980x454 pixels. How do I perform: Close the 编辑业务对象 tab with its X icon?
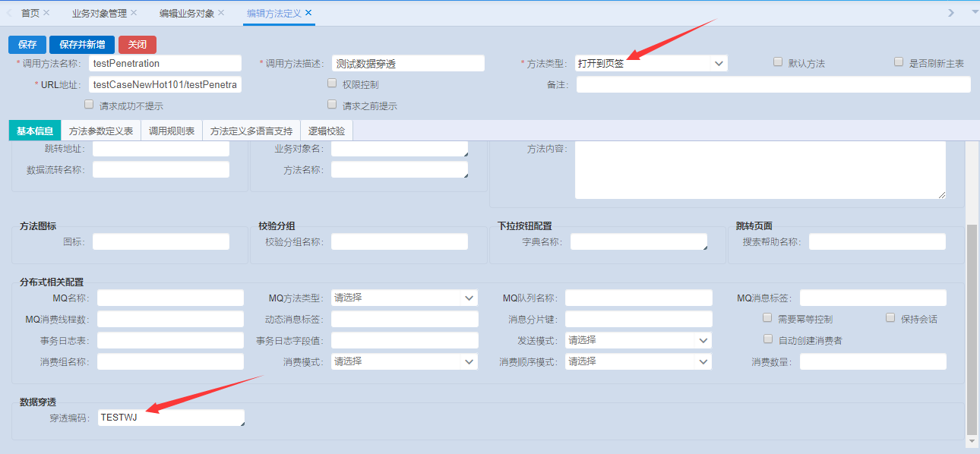click(x=221, y=13)
